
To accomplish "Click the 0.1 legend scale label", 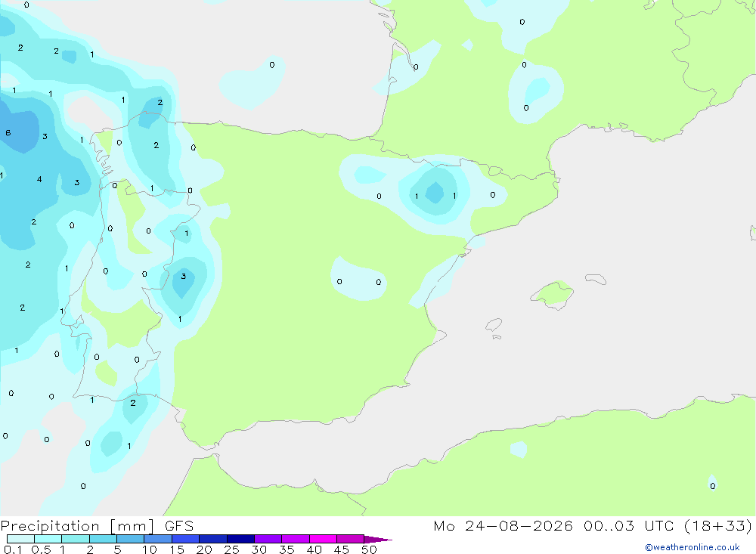I will 13,549.
